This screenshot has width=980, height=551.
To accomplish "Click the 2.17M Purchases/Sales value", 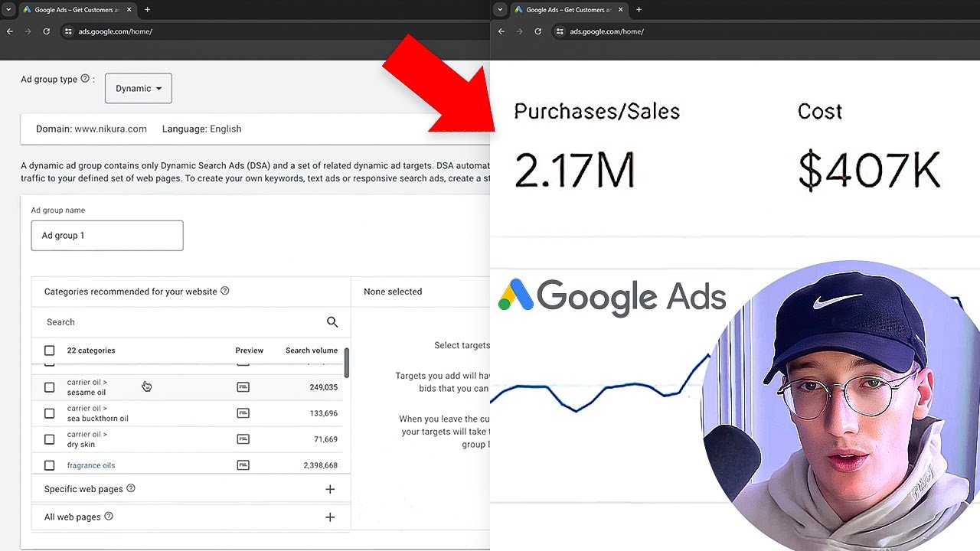I will [x=574, y=170].
